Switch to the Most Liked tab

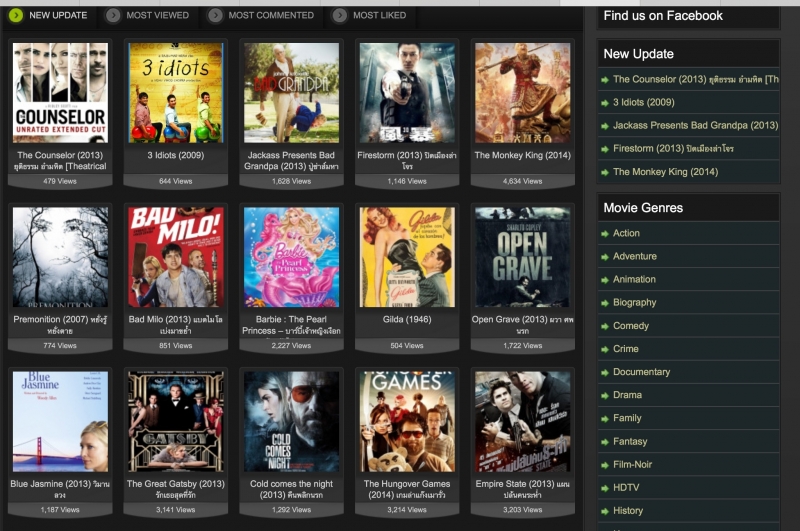(x=370, y=15)
